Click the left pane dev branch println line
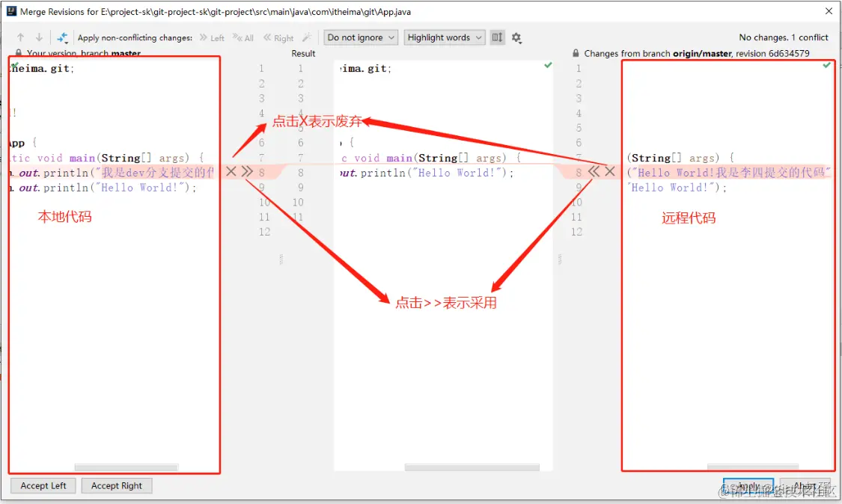This screenshot has width=842, height=504. 112,172
